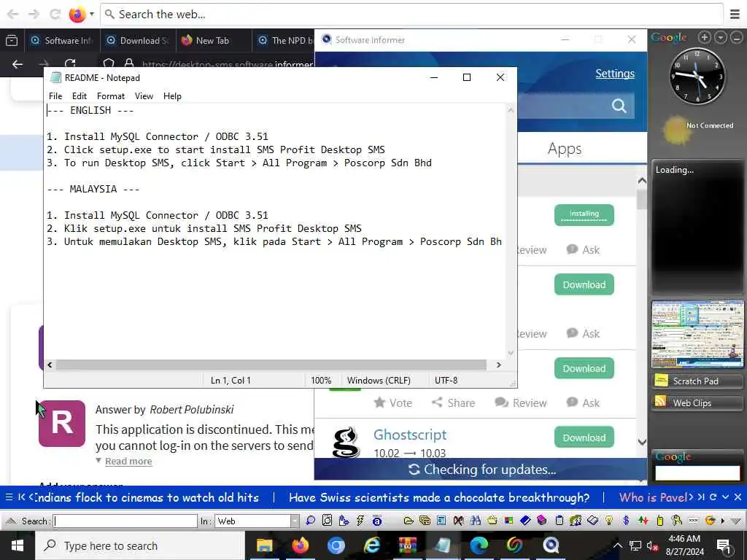Open File Explorer from the taskbar
The width and height of the screenshot is (747, 560).
click(264, 545)
